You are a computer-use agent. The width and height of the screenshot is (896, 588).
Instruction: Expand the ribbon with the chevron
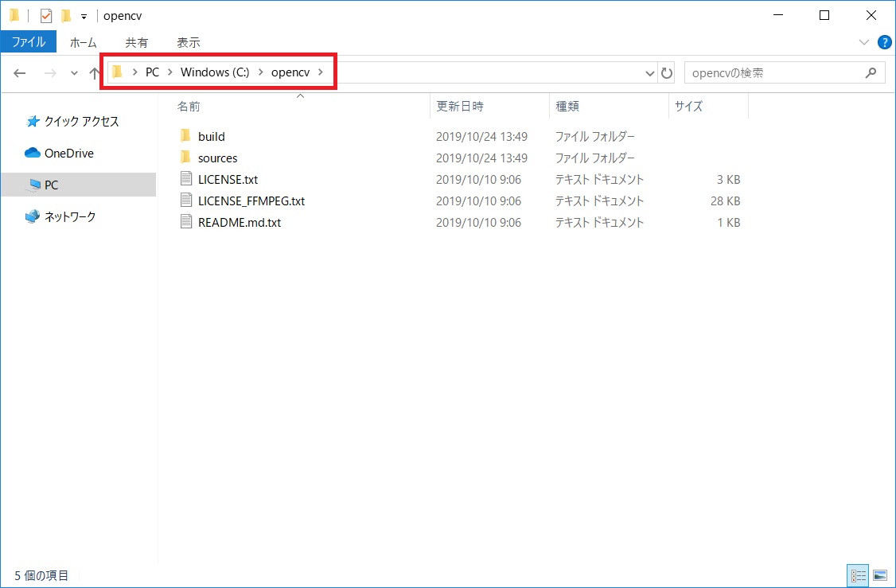point(863,42)
